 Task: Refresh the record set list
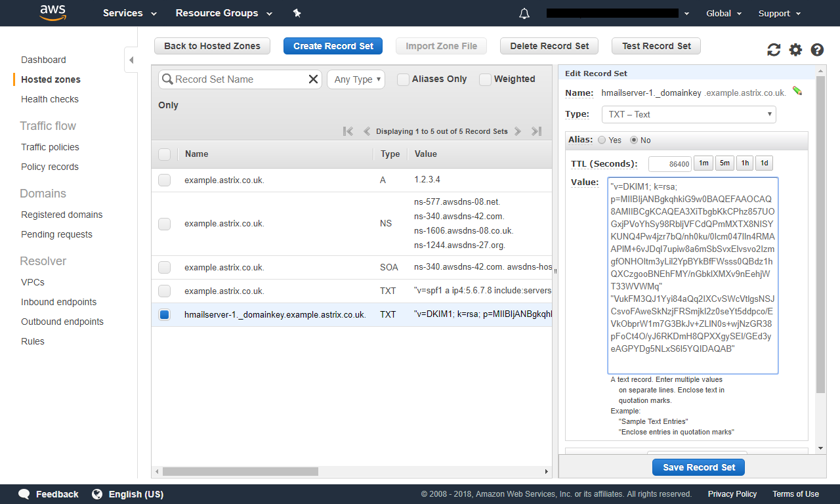(774, 50)
